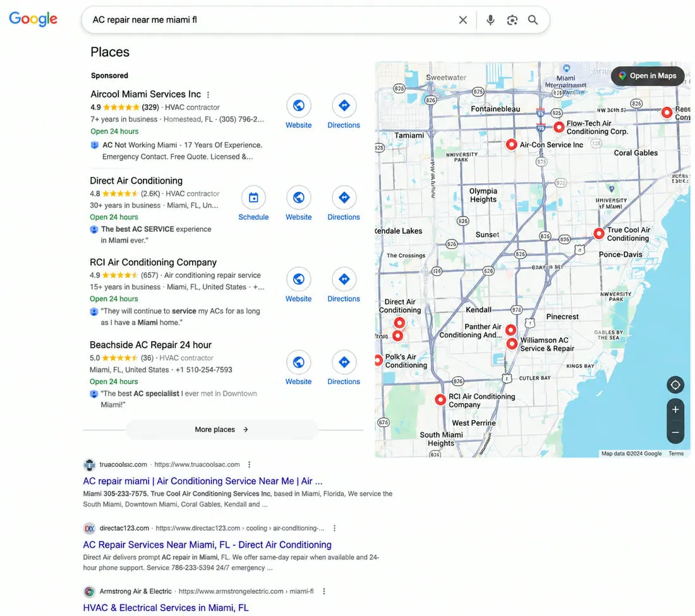
Task: Click directac123.com site favicon
Action: pyautogui.click(x=90, y=528)
